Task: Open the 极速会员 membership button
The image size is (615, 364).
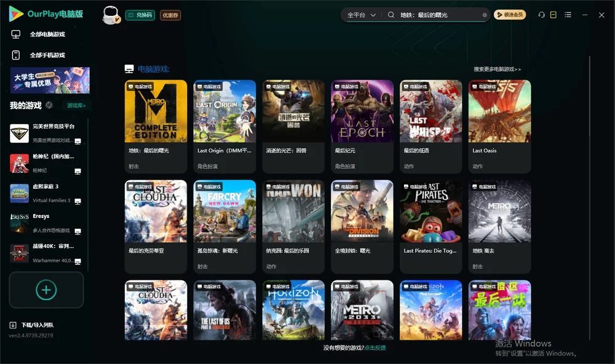Action: [x=509, y=15]
